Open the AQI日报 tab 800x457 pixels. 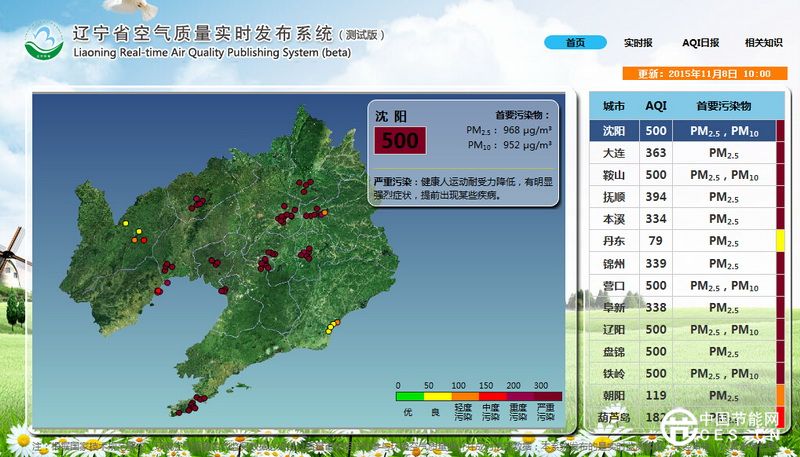(x=700, y=42)
